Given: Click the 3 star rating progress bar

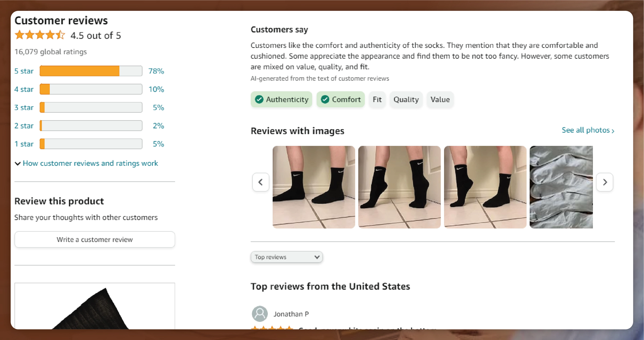Looking at the screenshot, I should click(91, 107).
